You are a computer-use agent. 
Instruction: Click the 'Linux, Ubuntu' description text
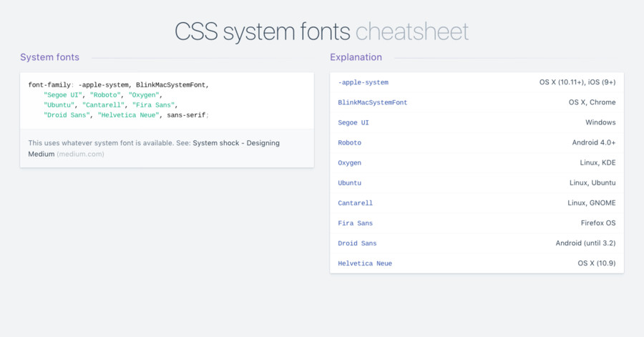click(x=592, y=182)
